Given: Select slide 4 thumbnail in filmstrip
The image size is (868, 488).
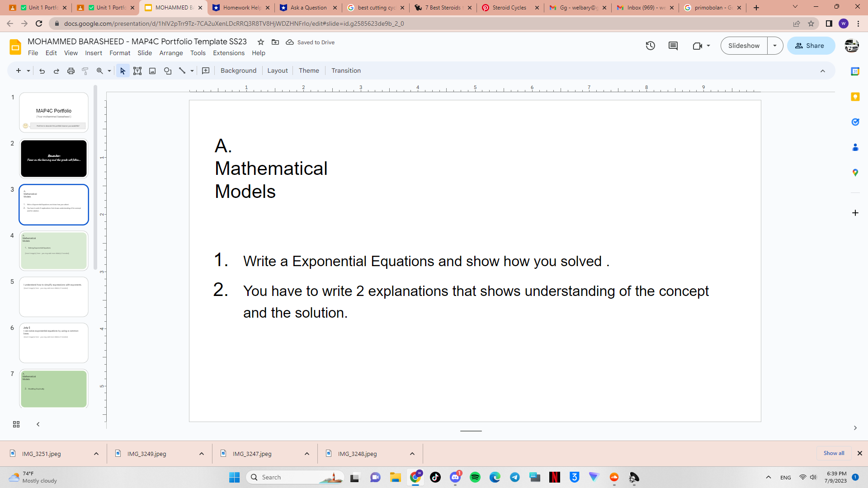Looking at the screenshot, I should (x=54, y=250).
